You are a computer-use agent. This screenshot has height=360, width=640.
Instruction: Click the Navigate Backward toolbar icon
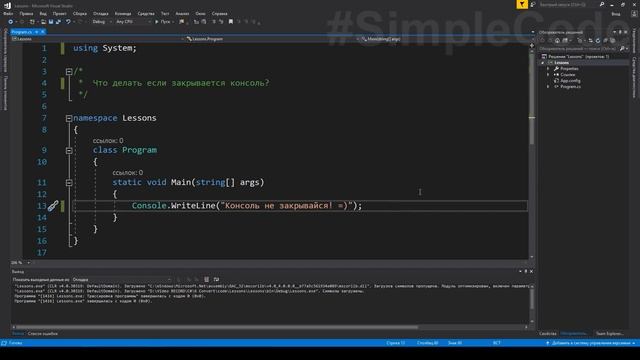pyautogui.click(x=11, y=22)
